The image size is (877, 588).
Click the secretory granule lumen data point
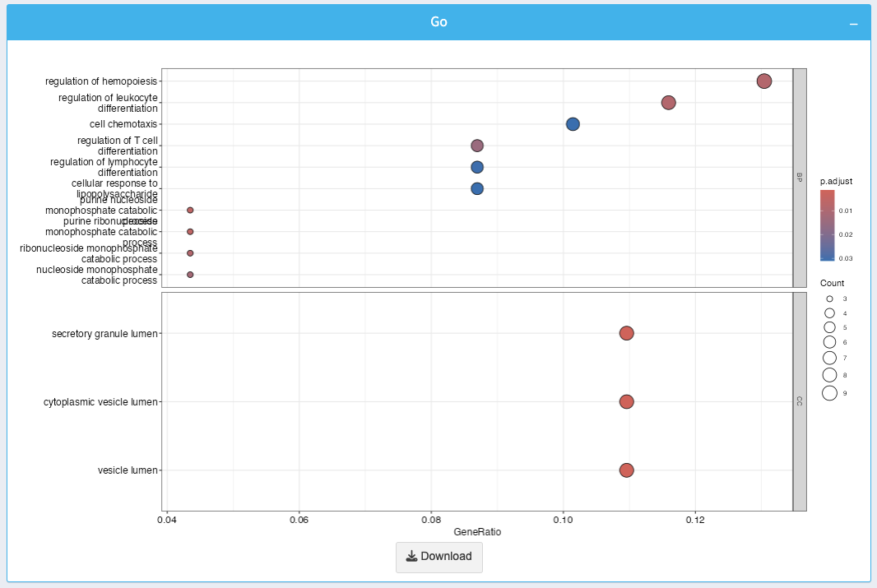[626, 333]
